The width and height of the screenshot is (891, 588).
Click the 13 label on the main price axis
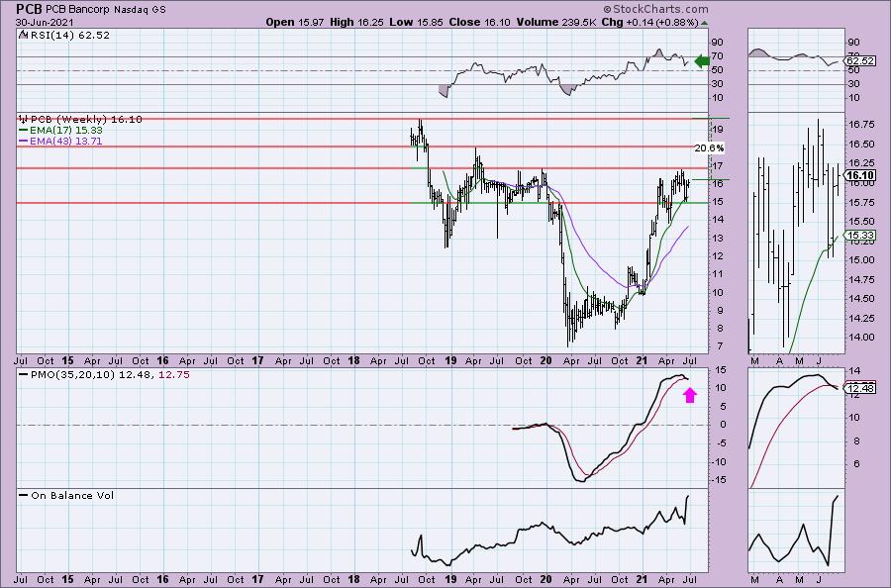click(x=717, y=238)
